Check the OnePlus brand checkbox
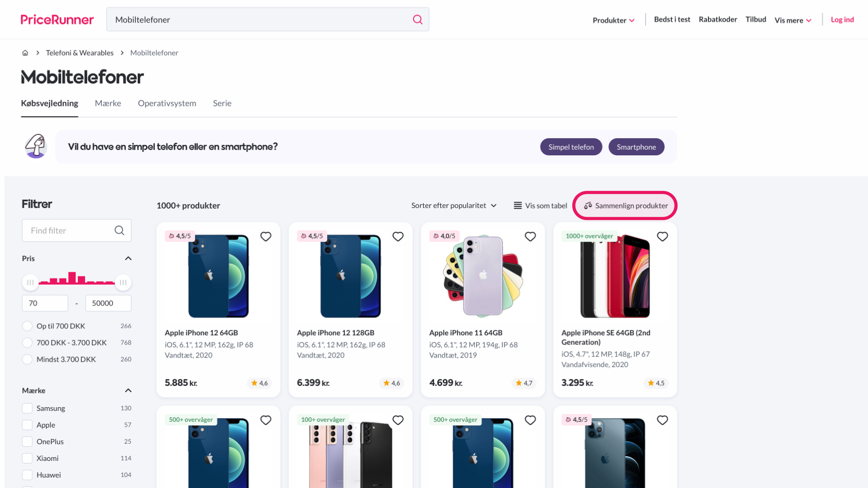The height and width of the screenshot is (488, 868). click(x=27, y=442)
